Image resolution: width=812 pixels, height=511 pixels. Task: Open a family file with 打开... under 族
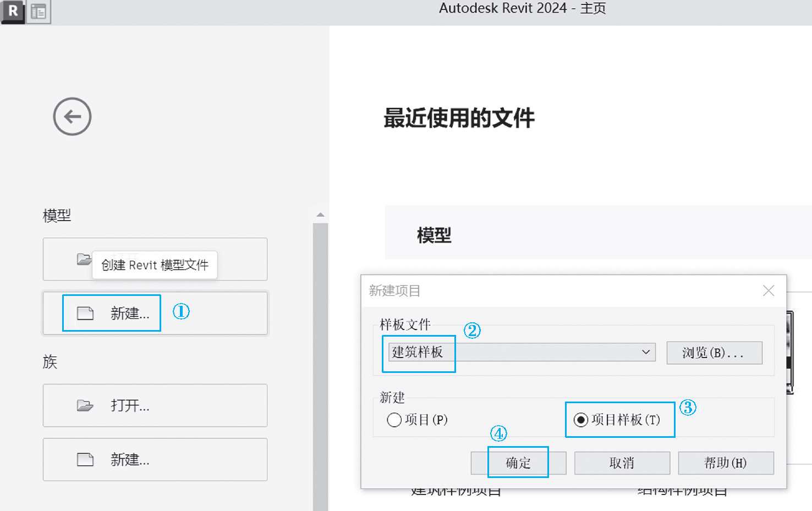[x=155, y=405]
